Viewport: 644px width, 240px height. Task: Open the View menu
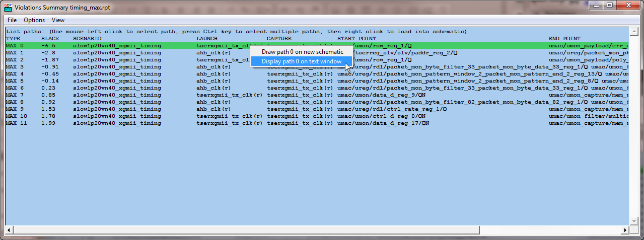pos(58,20)
